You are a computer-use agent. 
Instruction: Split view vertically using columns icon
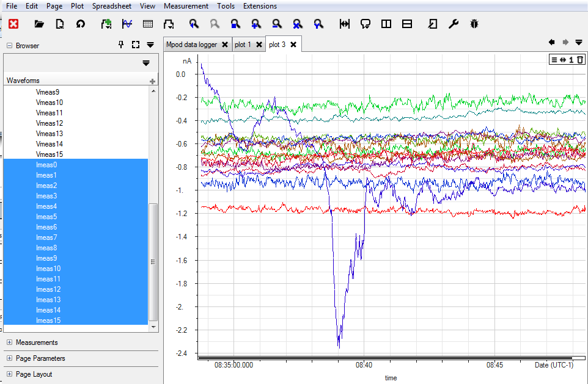(x=386, y=24)
